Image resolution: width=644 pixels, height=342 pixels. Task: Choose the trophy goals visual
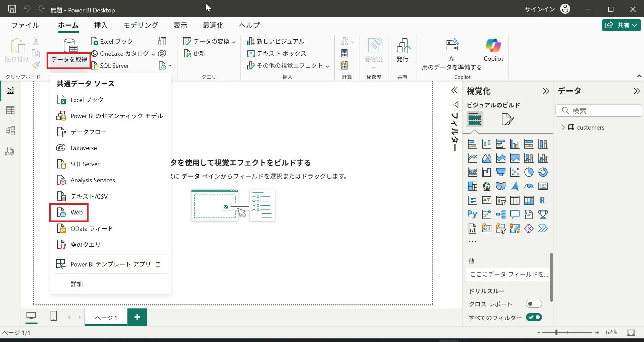tap(543, 214)
